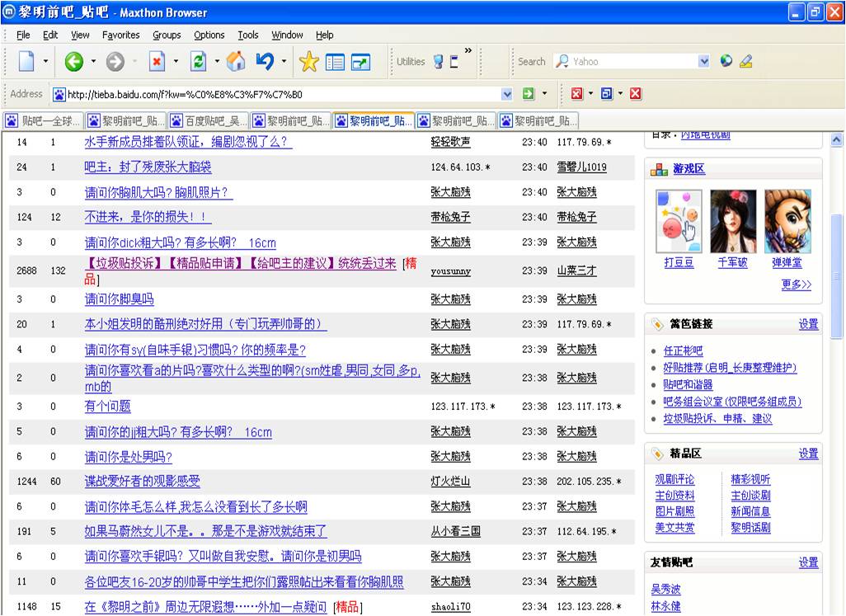
Task: Open Favorites star icon
Action: (x=308, y=62)
